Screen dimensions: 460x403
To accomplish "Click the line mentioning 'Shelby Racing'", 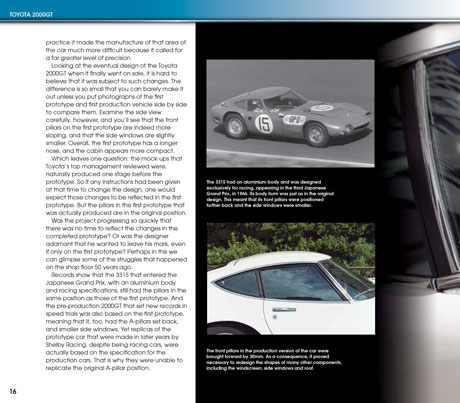I will (112, 345).
